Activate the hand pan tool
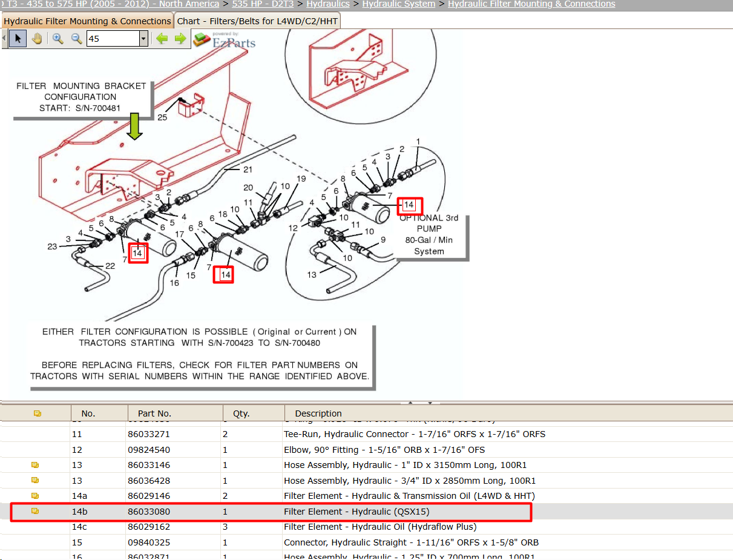Viewport: 733px width, 560px height. coord(37,39)
